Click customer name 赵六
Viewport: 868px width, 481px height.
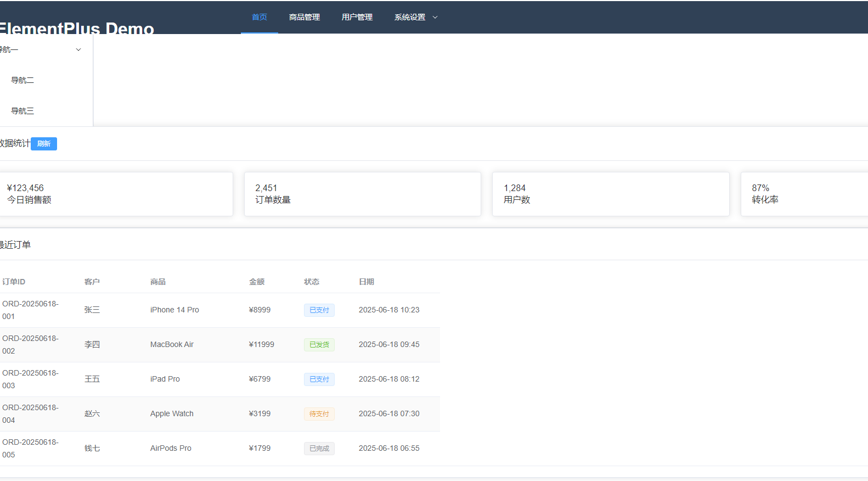(92, 413)
